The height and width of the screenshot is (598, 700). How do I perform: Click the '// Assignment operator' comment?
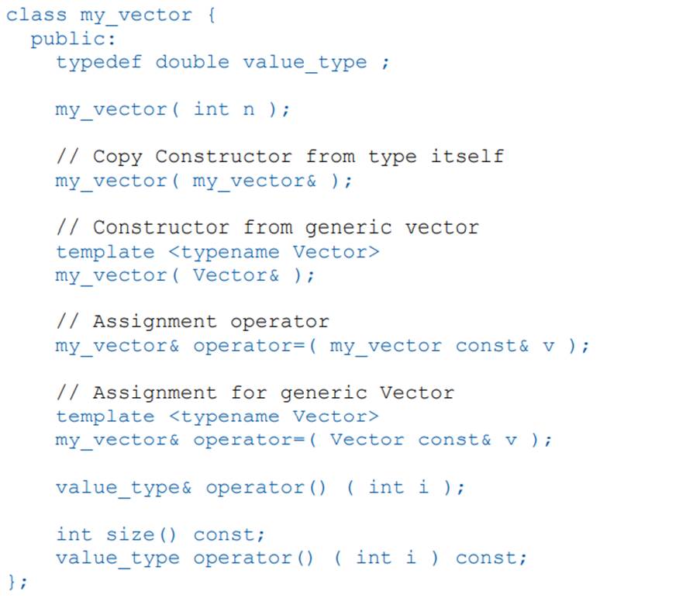[192, 322]
